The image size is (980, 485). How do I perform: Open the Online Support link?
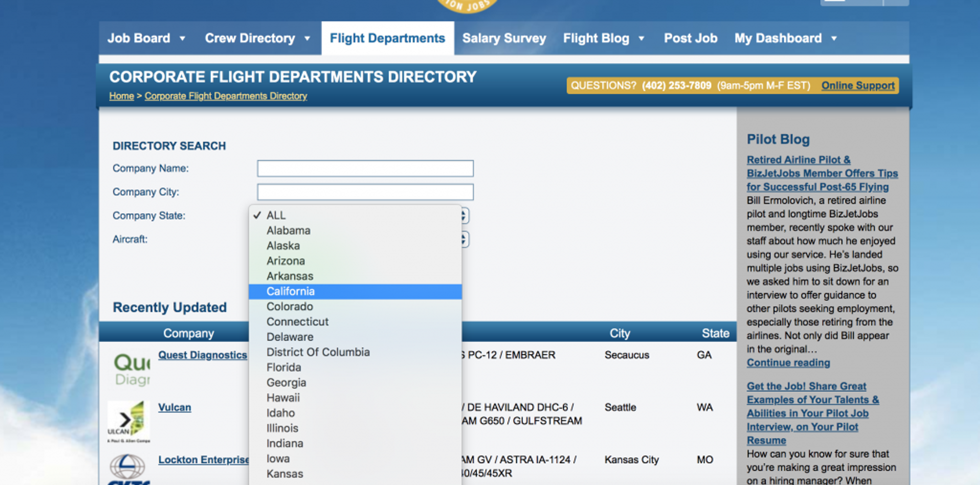pyautogui.click(x=858, y=86)
